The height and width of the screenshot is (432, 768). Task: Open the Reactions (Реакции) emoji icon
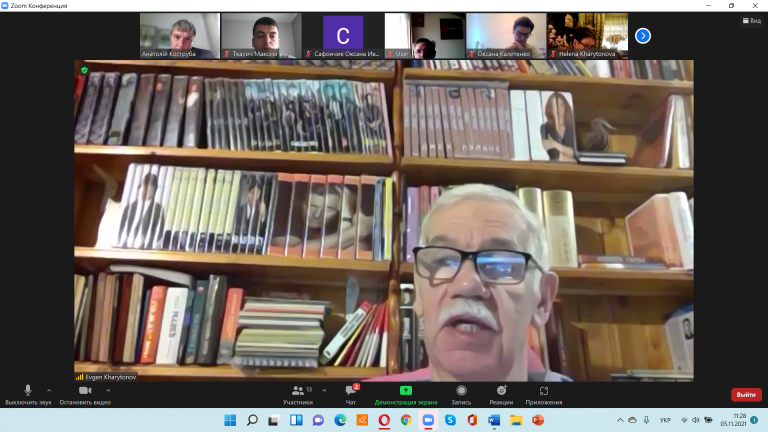tap(501, 390)
